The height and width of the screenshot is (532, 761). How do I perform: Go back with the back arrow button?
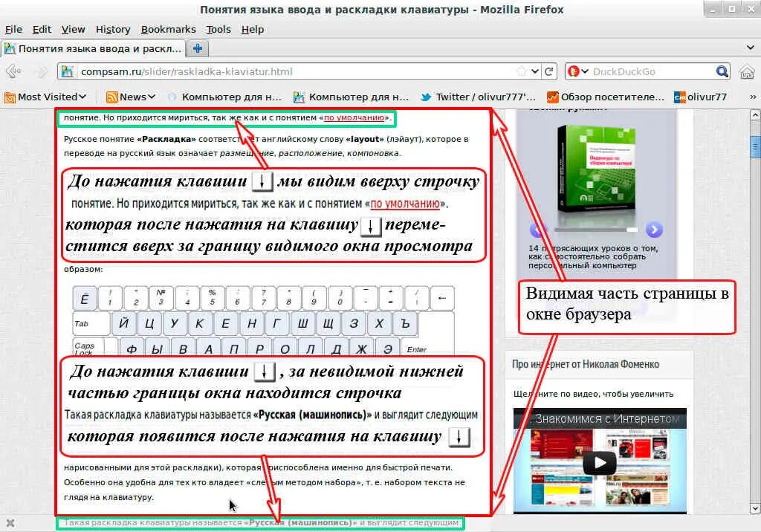point(13,72)
